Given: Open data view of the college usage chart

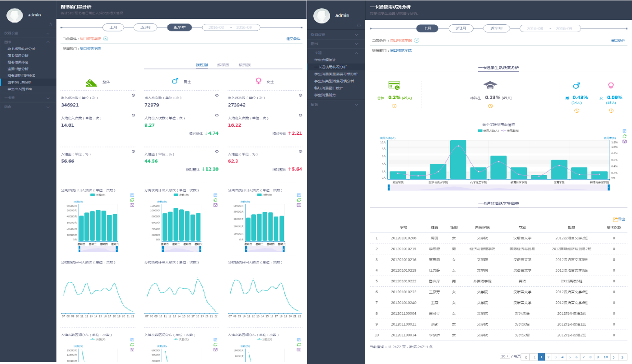Looking at the screenshot, I should tap(624, 130).
